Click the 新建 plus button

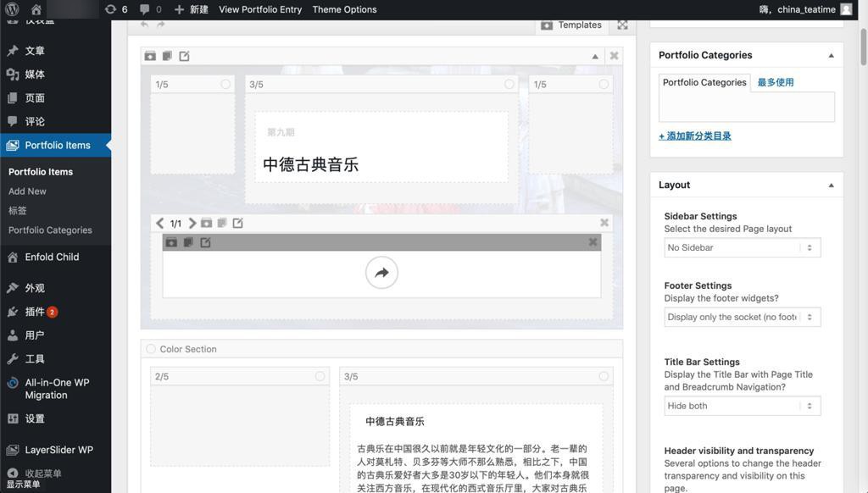191,9
